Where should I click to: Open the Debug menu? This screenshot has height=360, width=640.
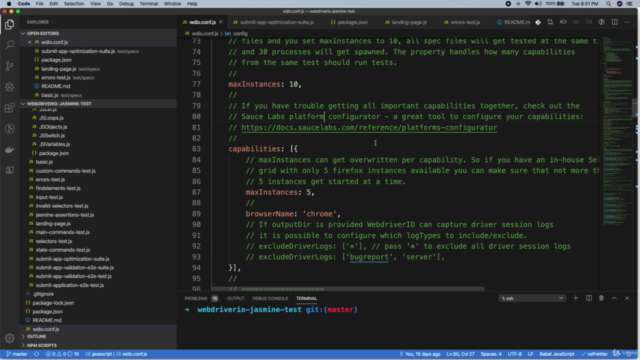tap(126, 4)
